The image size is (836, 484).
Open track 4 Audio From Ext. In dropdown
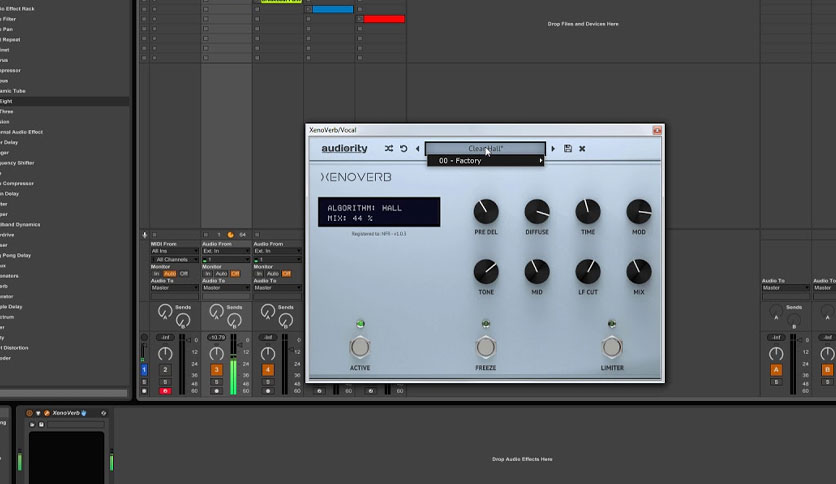(x=277, y=251)
